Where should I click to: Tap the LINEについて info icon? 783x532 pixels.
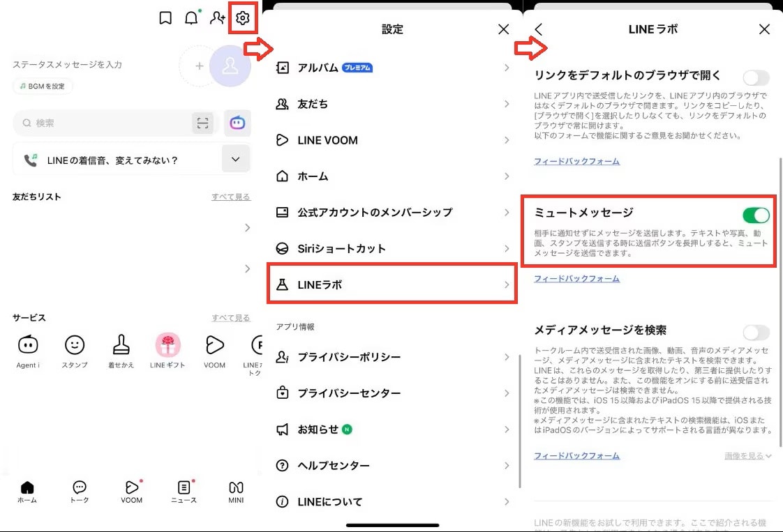[282, 501]
